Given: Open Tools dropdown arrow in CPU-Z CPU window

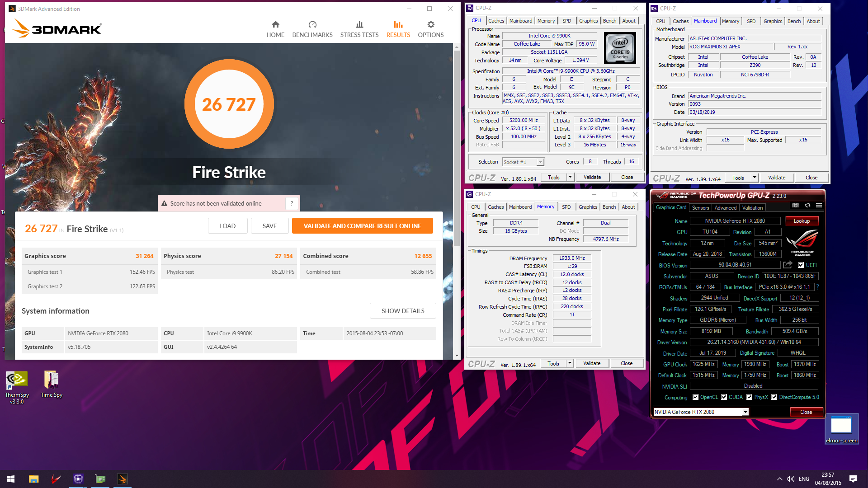Looking at the screenshot, I should coord(571,177).
